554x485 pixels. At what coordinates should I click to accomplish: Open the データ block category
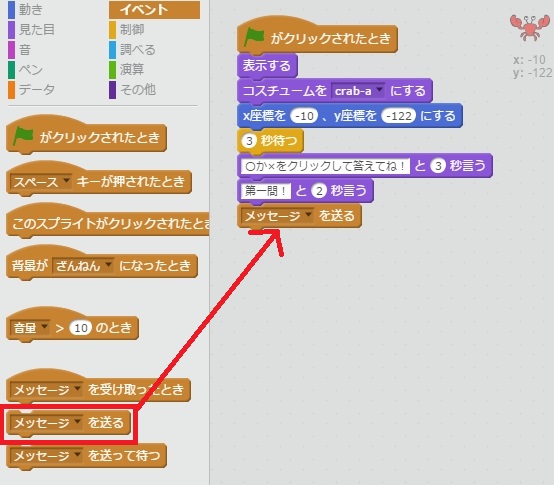(x=31, y=90)
